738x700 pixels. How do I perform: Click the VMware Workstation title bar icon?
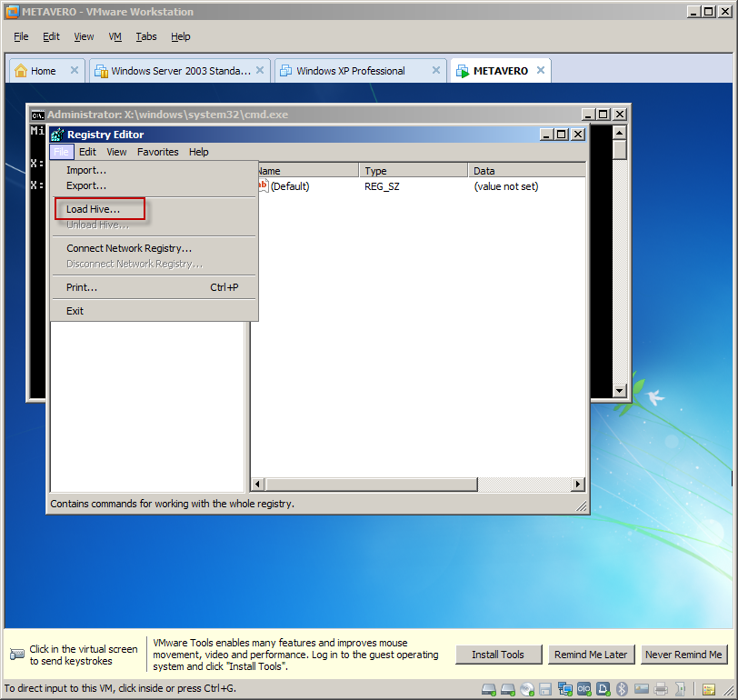[12, 12]
